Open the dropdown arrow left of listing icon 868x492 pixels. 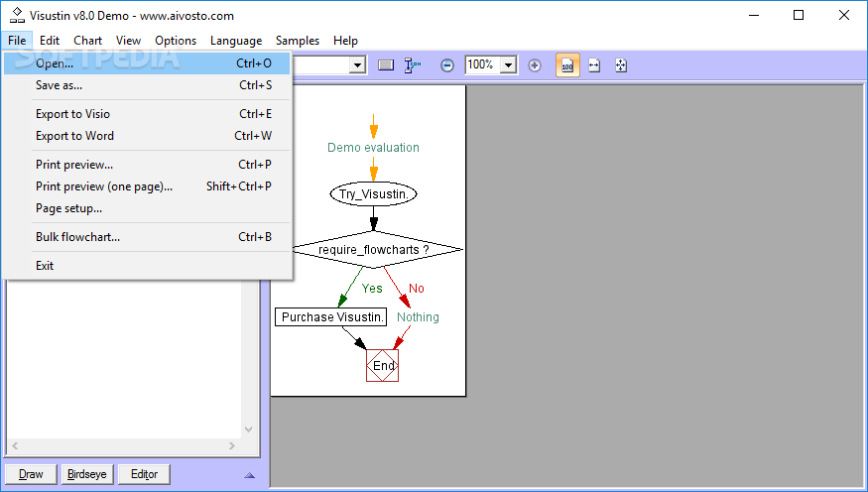357,65
